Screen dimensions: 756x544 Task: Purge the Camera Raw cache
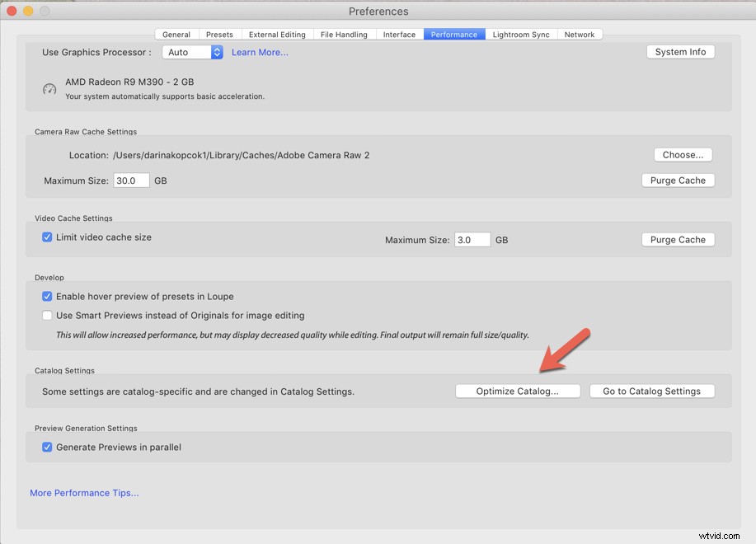pyautogui.click(x=678, y=180)
